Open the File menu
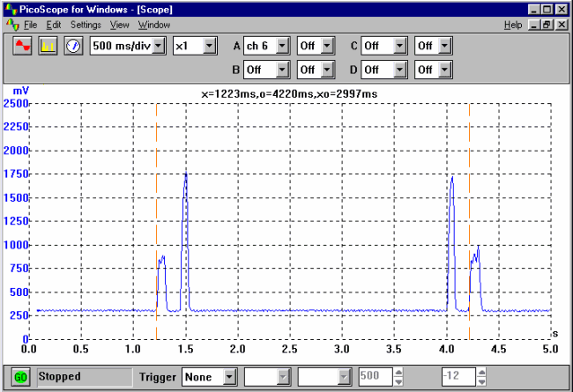573x392 pixels. 31,26
